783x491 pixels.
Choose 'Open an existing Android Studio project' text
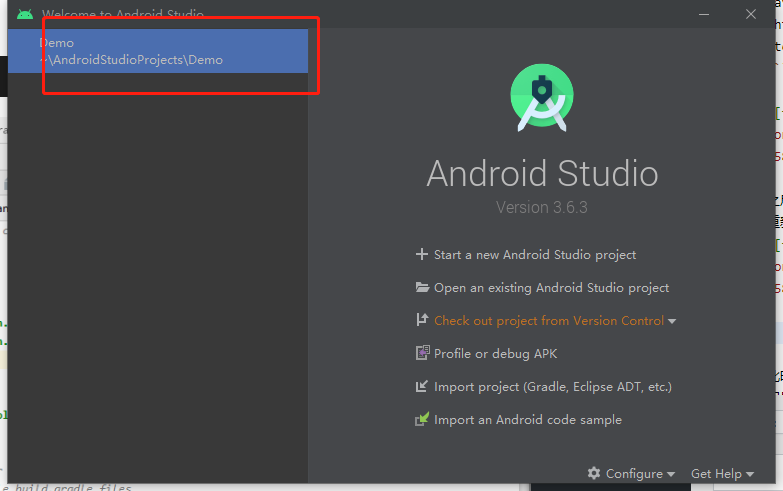click(x=551, y=288)
